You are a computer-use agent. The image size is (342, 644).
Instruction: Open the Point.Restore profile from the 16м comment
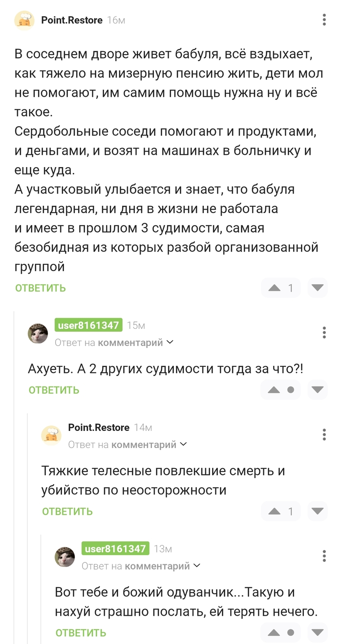(72, 20)
